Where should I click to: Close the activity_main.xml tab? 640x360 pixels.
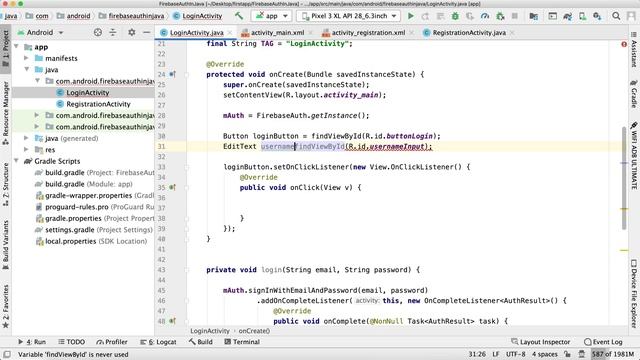[311, 32]
